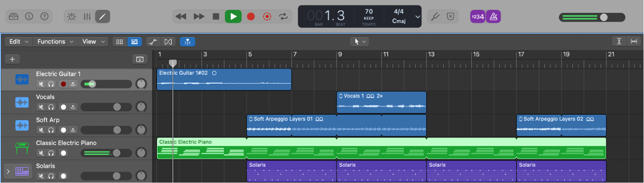This screenshot has width=644, height=183.
Task: Toggle record enable on Electric Guitar 1
Action: coord(63,84)
